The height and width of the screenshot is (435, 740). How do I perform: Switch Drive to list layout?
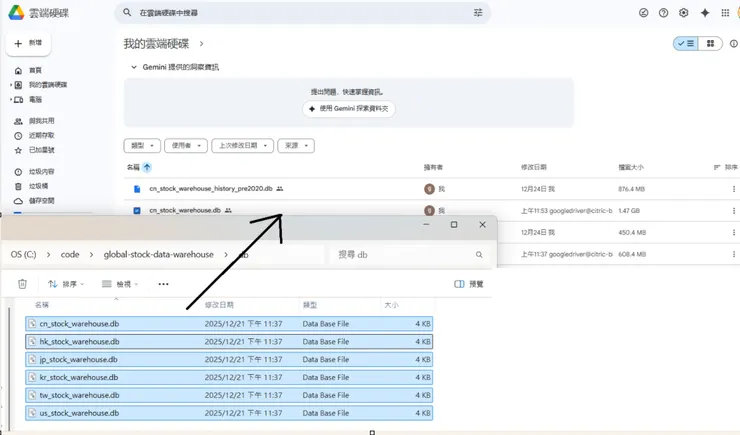pos(686,43)
